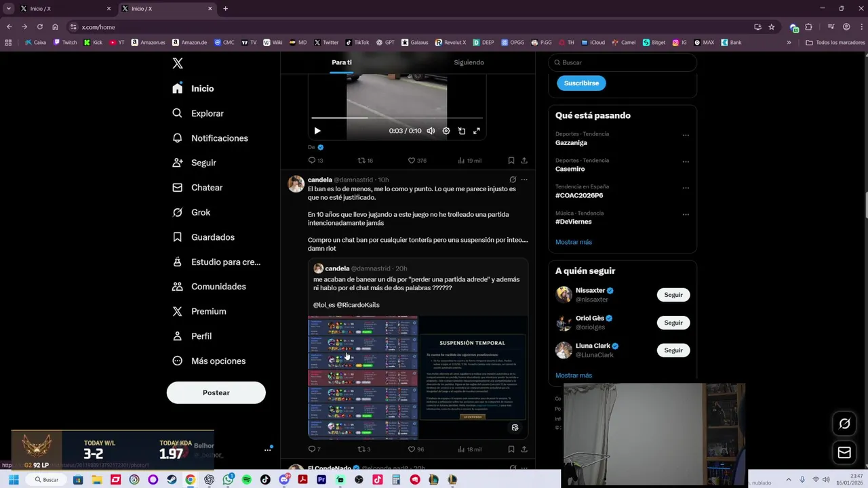Open options for #COAC2026P6 trend
Screen dimensions: 868x488
coord(686,188)
